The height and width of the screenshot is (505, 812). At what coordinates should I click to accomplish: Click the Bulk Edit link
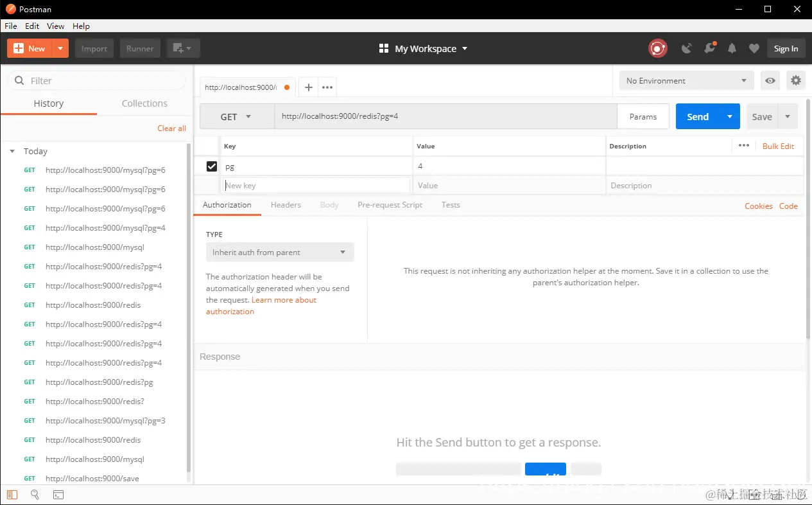[x=778, y=146]
